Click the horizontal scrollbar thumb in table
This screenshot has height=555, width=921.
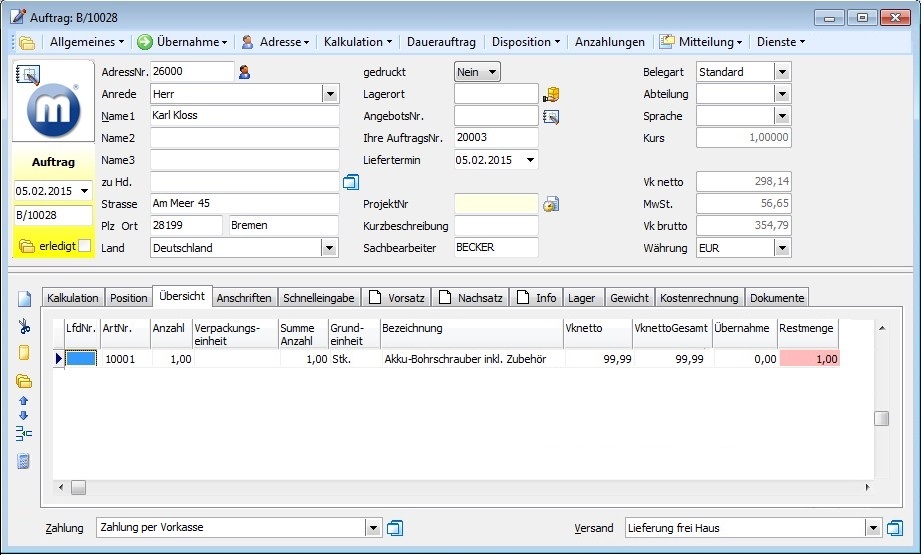(x=77, y=487)
